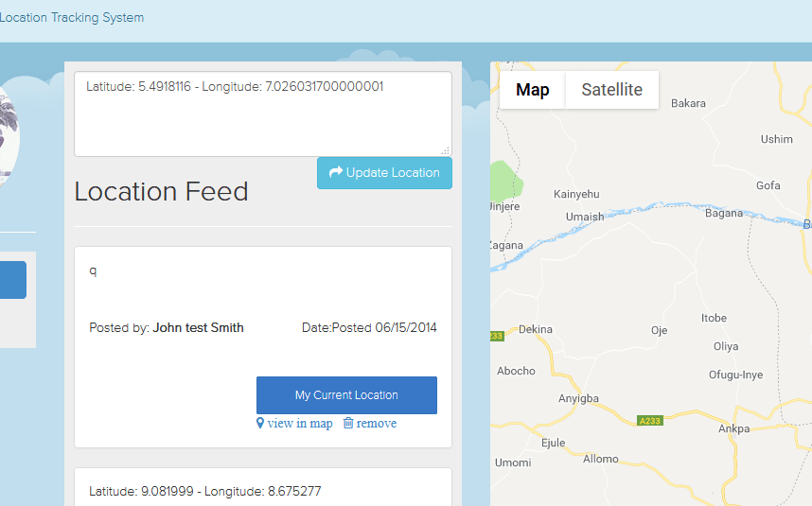This screenshot has height=506, width=812.
Task: Open the Location Tracking System title link
Action: [72, 17]
